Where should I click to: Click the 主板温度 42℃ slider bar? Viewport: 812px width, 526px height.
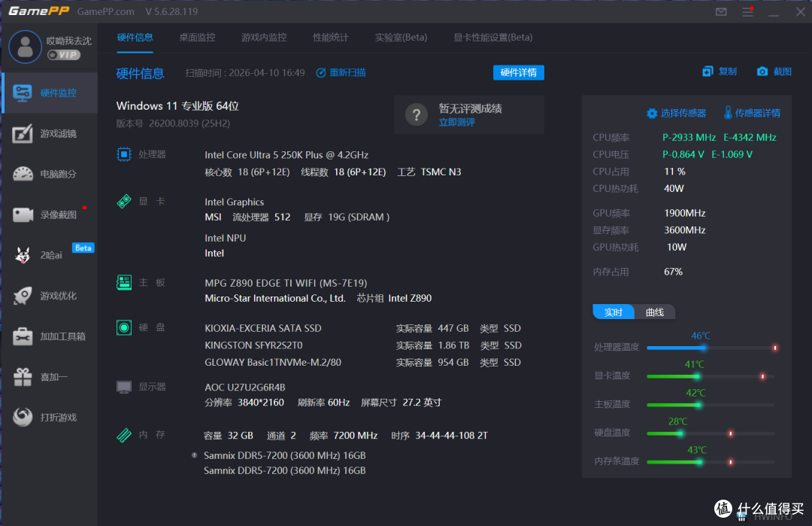click(x=710, y=405)
